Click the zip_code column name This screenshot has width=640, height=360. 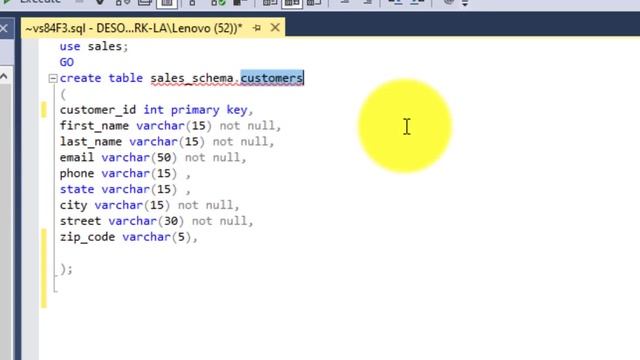(87, 237)
